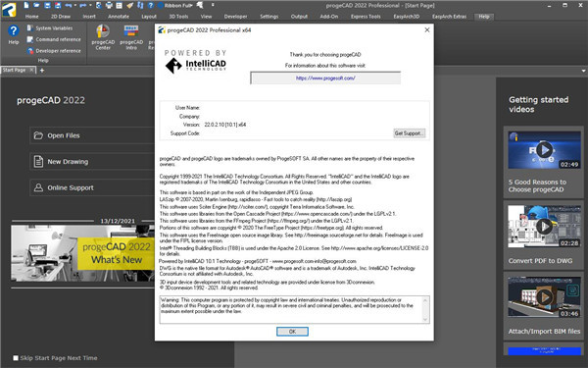Open System Variables from Help panel
Viewport: 588px width, 368px height.
pyautogui.click(x=50, y=28)
